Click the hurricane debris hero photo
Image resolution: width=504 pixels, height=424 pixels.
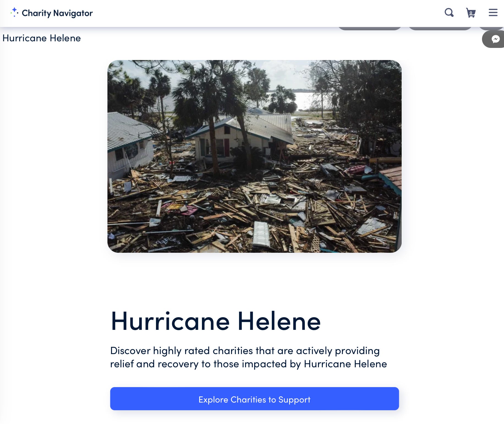254,156
